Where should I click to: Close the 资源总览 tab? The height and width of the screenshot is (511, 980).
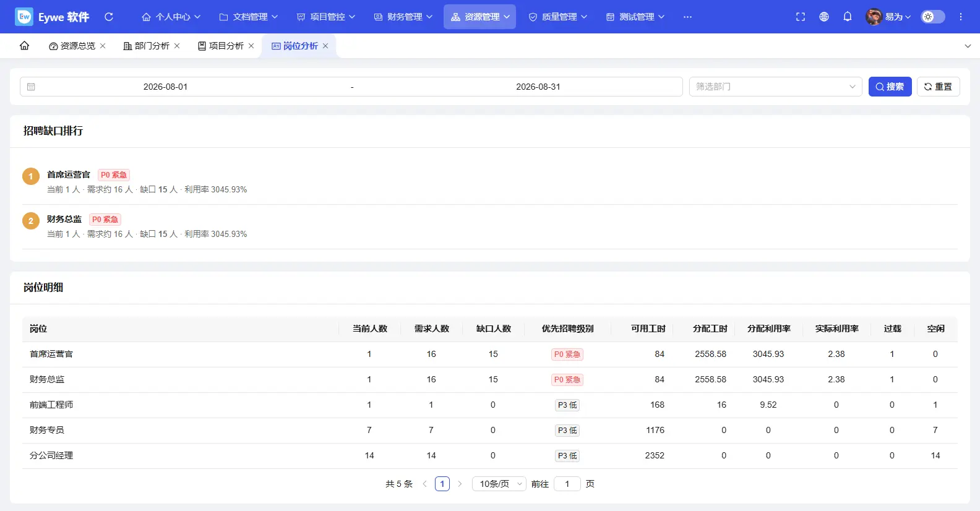click(x=103, y=46)
